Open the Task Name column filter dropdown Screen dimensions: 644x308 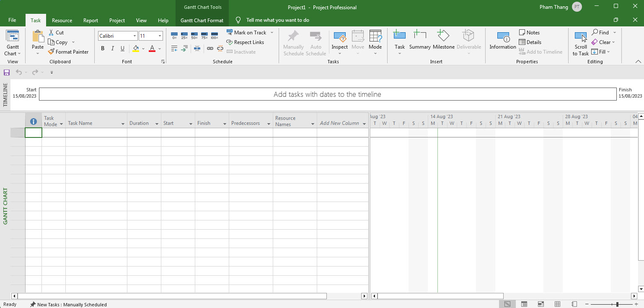(x=122, y=123)
